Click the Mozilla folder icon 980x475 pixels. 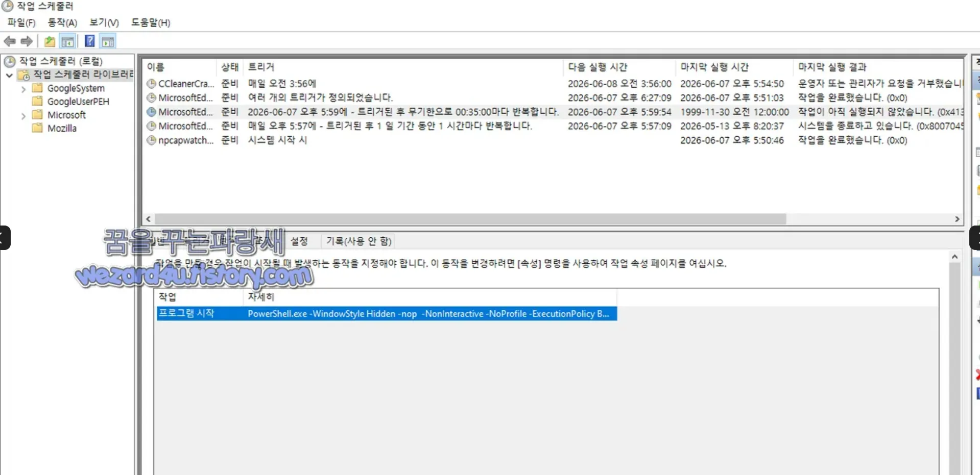37,128
